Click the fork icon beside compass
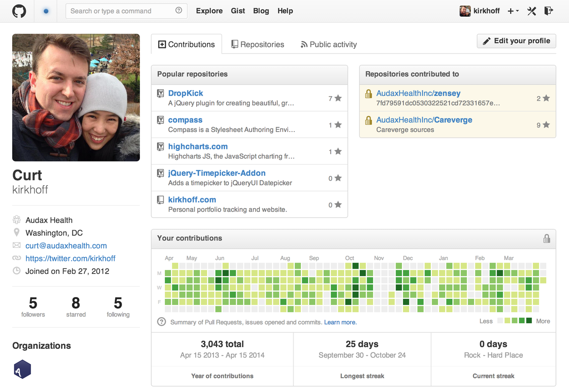 (x=160, y=120)
